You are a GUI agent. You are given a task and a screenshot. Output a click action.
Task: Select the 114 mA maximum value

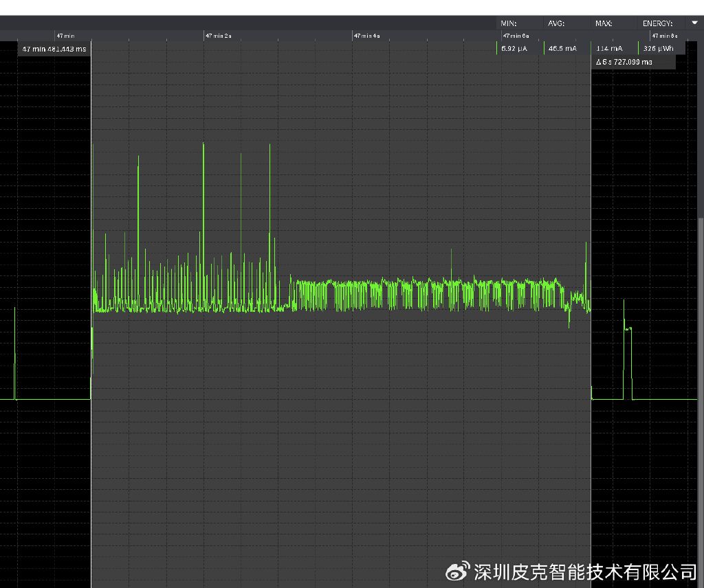click(609, 49)
